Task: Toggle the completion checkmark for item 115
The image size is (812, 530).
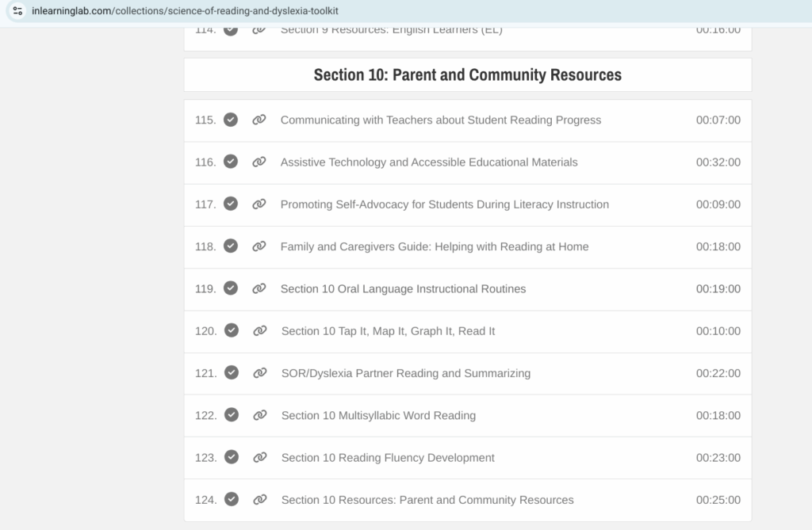Action: point(231,120)
